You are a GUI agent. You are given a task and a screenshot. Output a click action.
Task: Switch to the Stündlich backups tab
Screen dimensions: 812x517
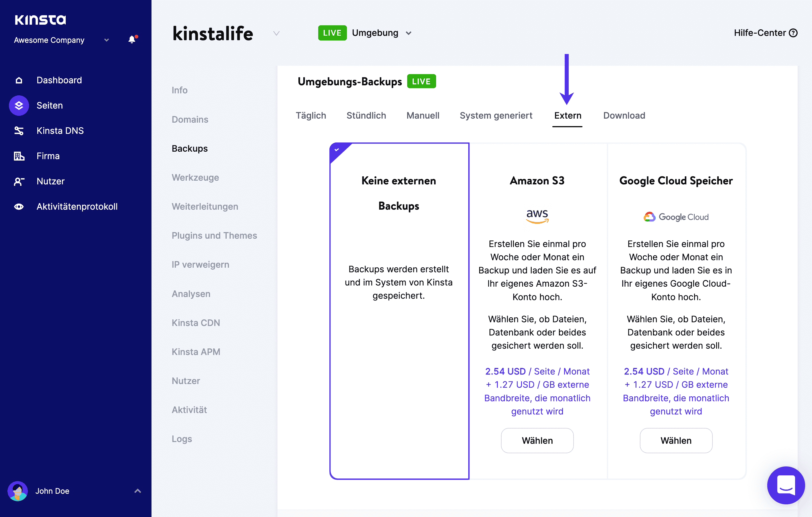click(366, 115)
